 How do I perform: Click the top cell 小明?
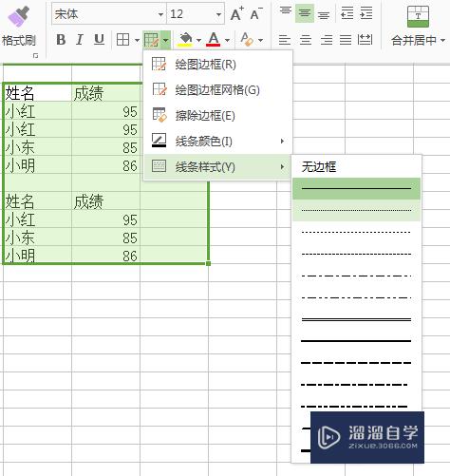click(37, 165)
